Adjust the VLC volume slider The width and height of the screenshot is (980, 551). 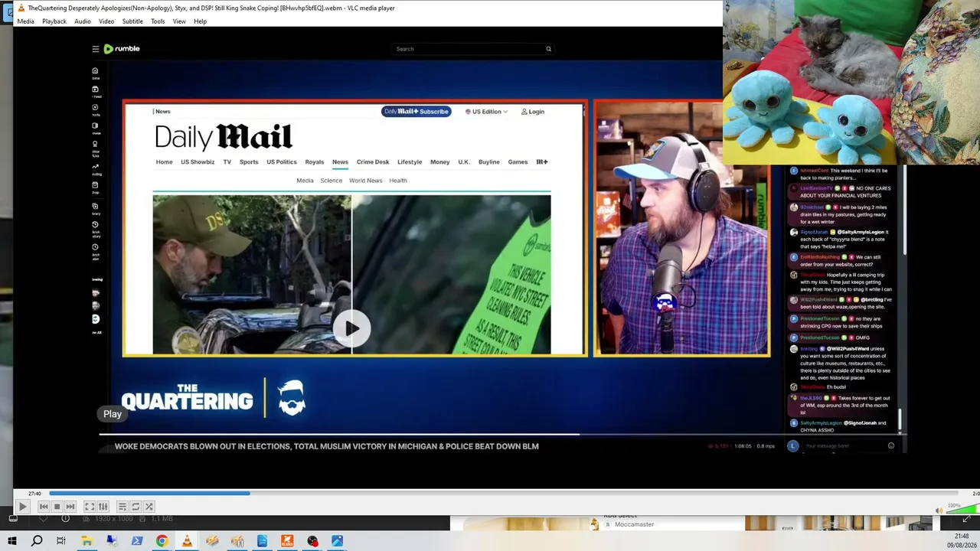(x=962, y=510)
